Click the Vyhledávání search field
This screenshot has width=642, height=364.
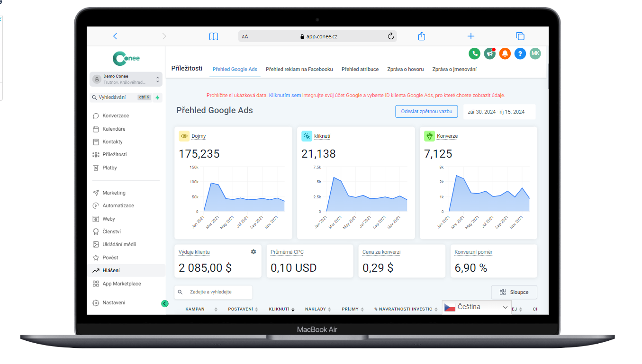[121, 98]
